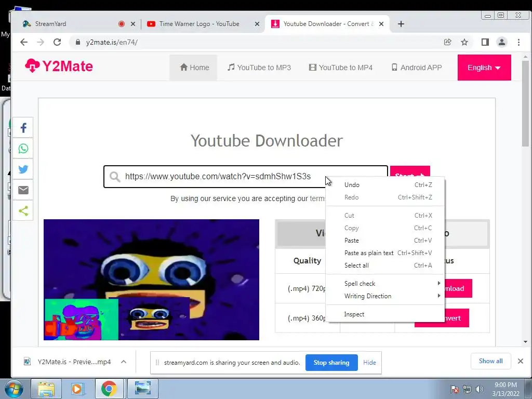Open the YouTube to MP4 page
Image resolution: width=532 pixels, height=399 pixels.
[x=341, y=68]
